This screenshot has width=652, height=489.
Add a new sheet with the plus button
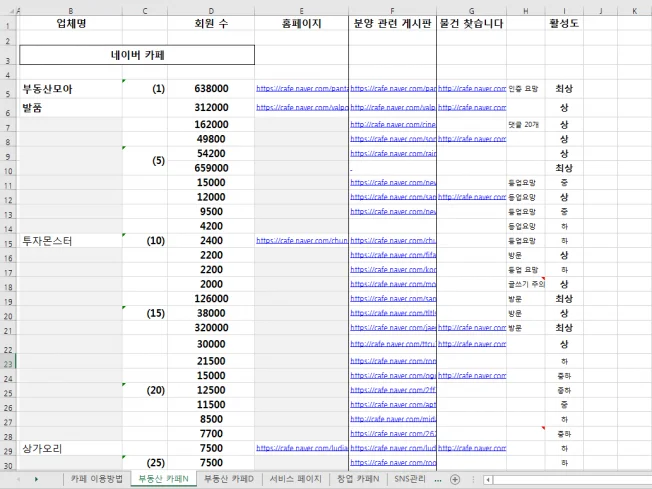[456, 480]
